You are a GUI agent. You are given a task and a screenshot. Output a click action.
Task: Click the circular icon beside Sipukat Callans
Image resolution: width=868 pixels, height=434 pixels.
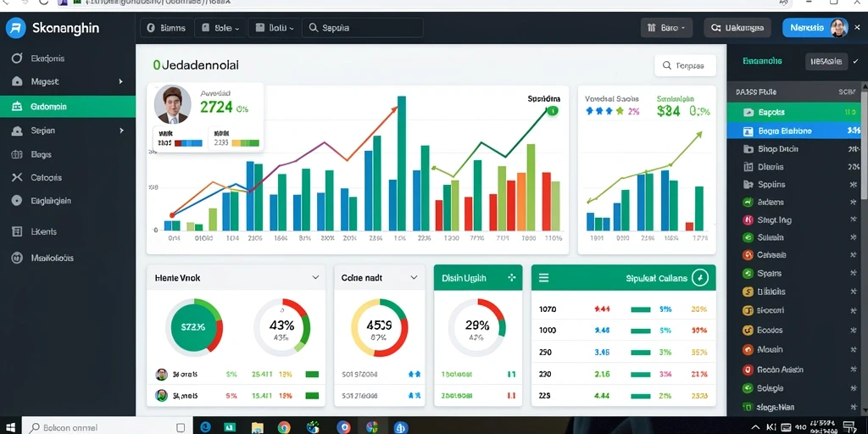[x=699, y=278]
